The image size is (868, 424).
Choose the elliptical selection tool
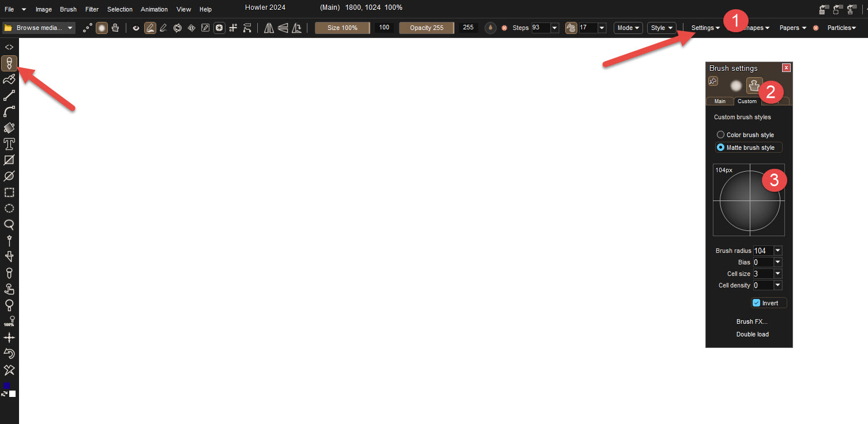pos(9,209)
